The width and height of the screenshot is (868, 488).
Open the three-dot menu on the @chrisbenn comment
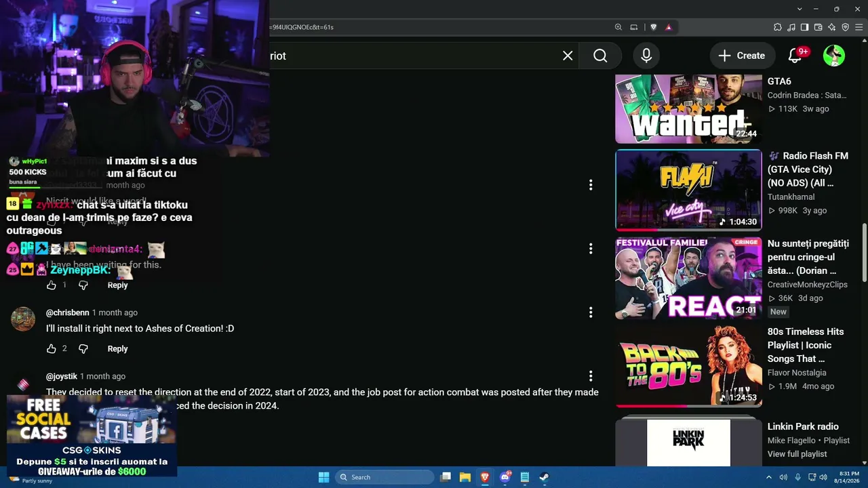[591, 312]
